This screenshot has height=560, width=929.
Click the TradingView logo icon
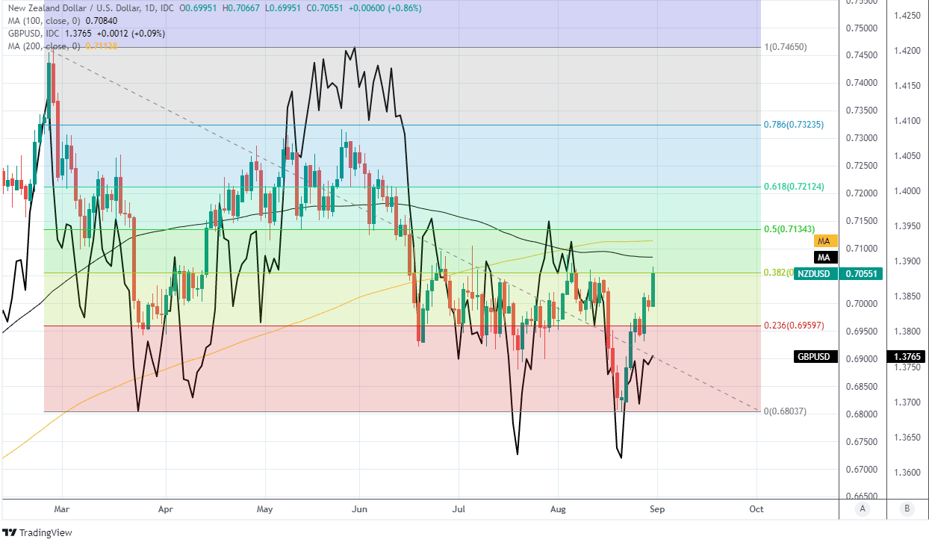[10, 533]
